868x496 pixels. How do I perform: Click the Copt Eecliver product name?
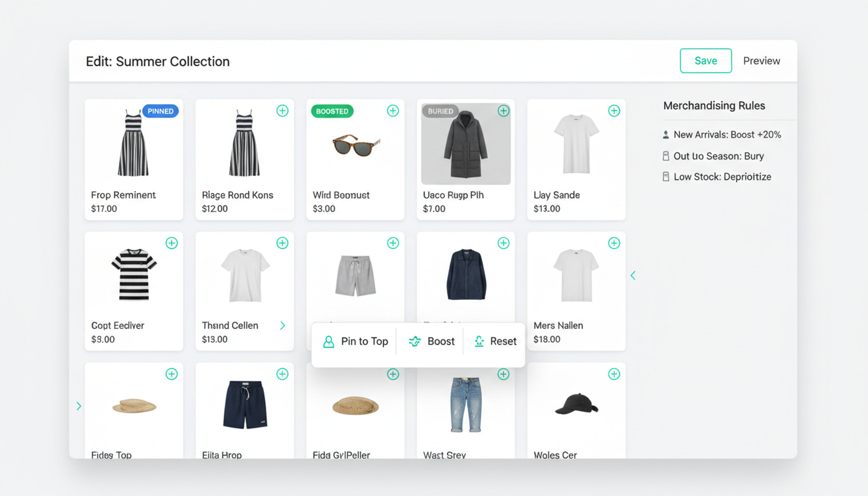(x=118, y=326)
